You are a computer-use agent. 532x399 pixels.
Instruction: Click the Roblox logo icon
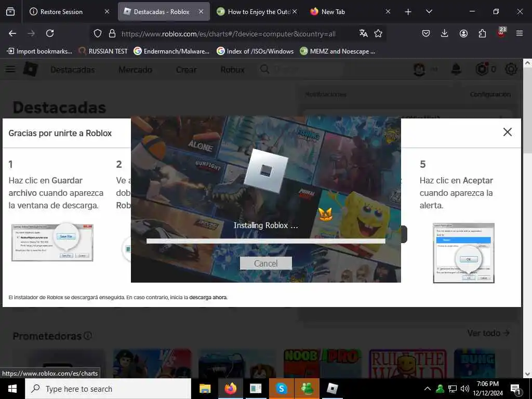[x=31, y=69]
